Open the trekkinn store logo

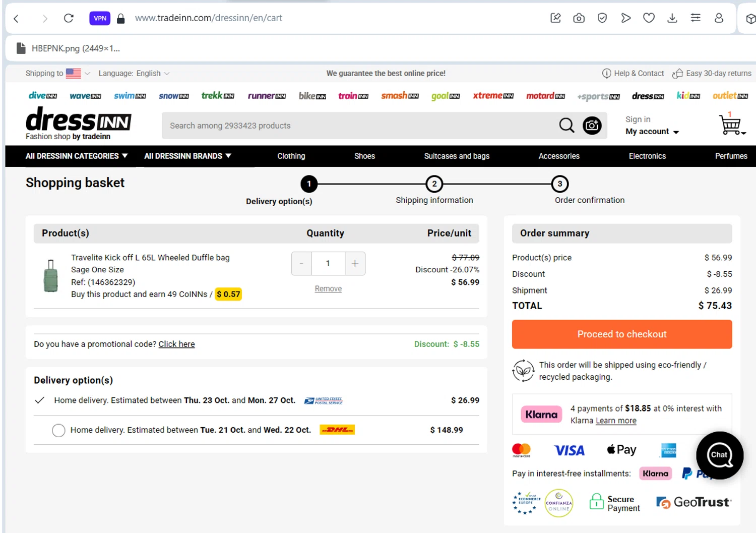[218, 96]
